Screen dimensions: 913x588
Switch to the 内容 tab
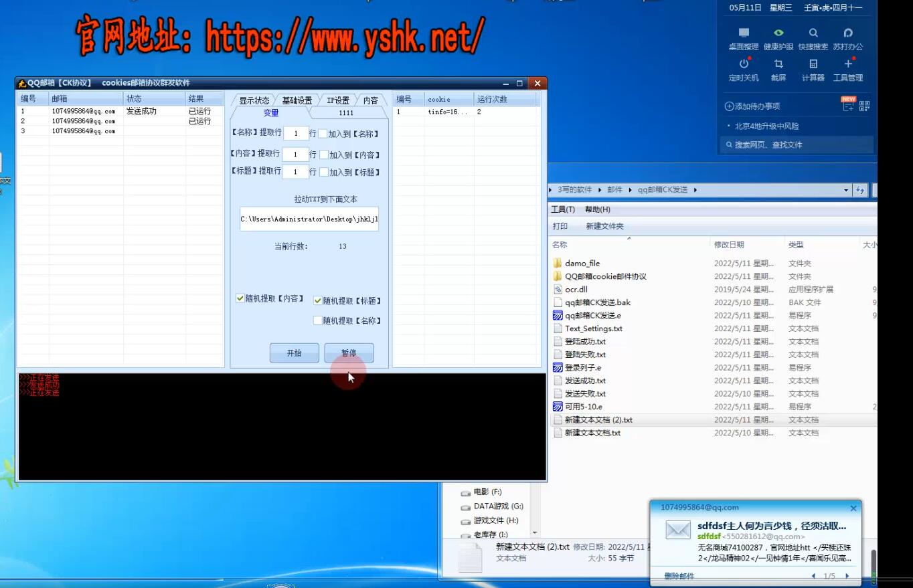pyautogui.click(x=370, y=100)
